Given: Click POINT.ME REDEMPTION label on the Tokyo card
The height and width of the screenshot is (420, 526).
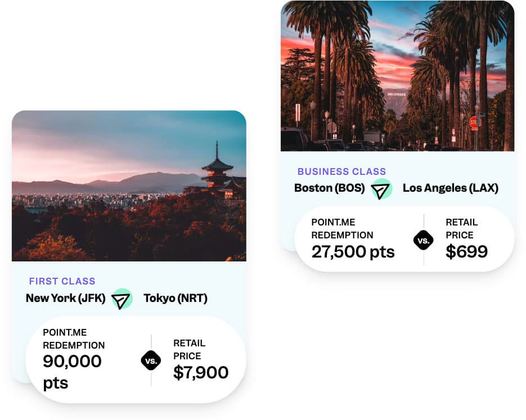Looking at the screenshot, I should click(74, 338).
